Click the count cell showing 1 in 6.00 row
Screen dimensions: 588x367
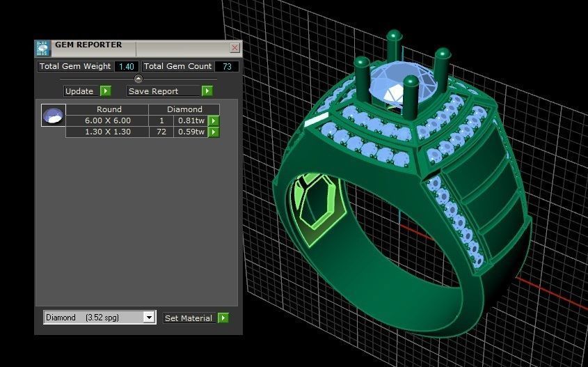[x=161, y=120]
